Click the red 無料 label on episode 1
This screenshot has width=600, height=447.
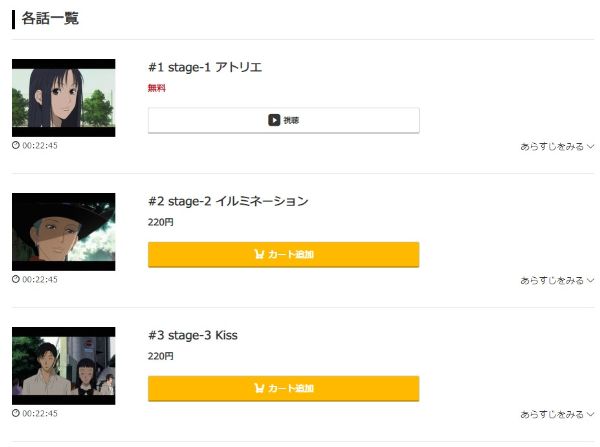[x=157, y=88]
